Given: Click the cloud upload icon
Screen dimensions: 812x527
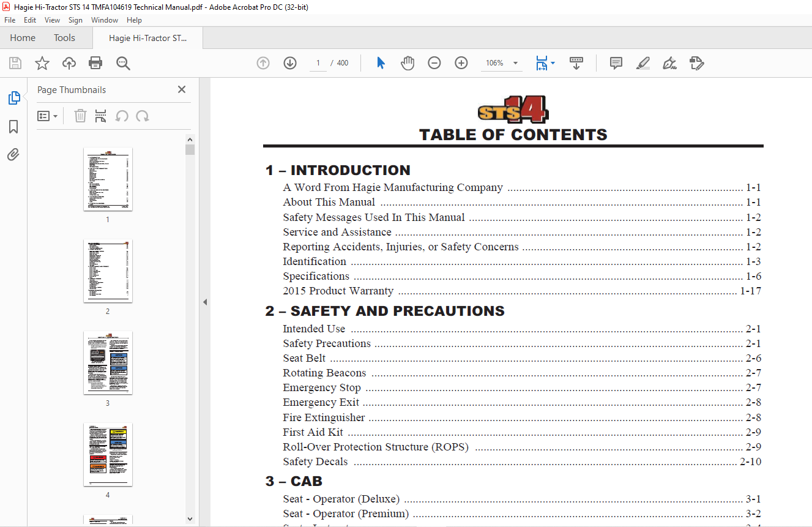Looking at the screenshot, I should [x=69, y=63].
